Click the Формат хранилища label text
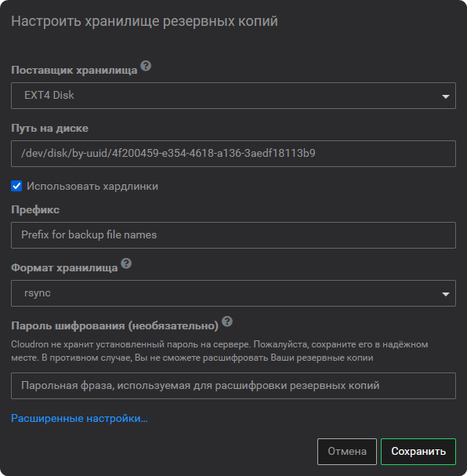The image size is (467, 476). tap(64, 267)
